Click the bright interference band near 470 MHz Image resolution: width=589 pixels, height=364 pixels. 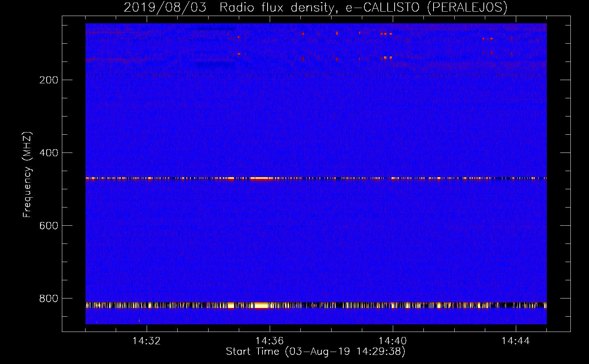[316, 178]
